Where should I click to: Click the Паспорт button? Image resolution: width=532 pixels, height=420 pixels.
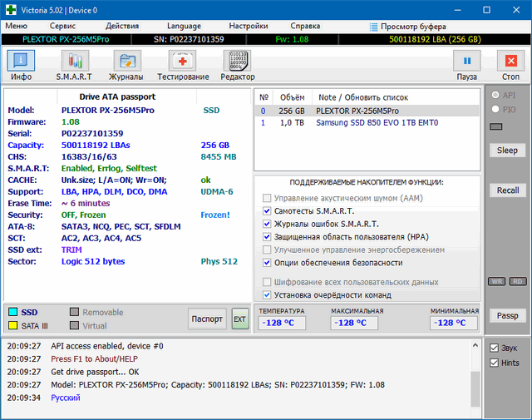tap(206, 319)
